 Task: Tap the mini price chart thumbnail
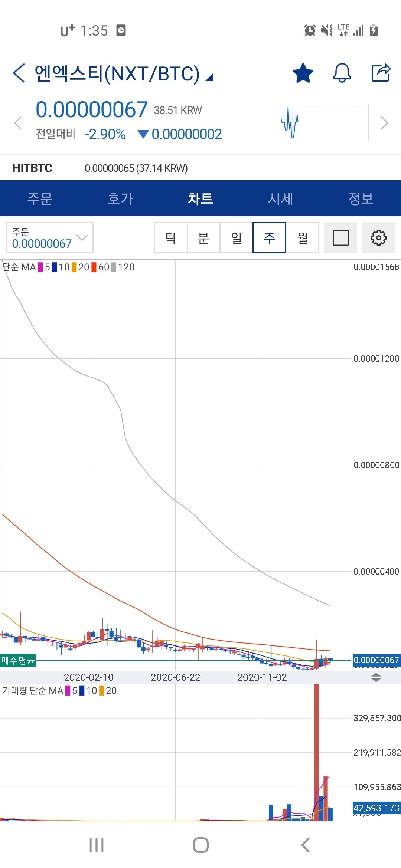tap(325, 122)
